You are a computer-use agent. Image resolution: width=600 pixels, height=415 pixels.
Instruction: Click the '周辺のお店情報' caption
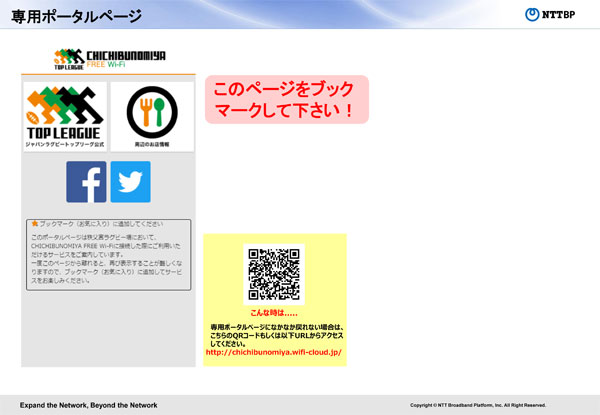[x=152, y=145]
